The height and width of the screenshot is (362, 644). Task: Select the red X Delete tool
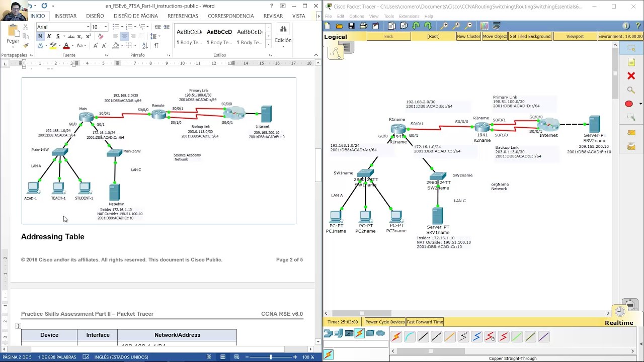coord(631,76)
